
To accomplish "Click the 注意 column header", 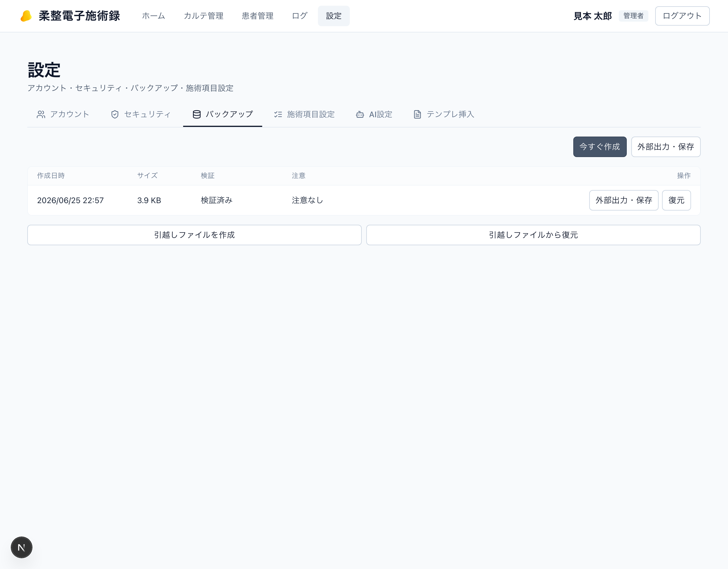I will tap(299, 176).
